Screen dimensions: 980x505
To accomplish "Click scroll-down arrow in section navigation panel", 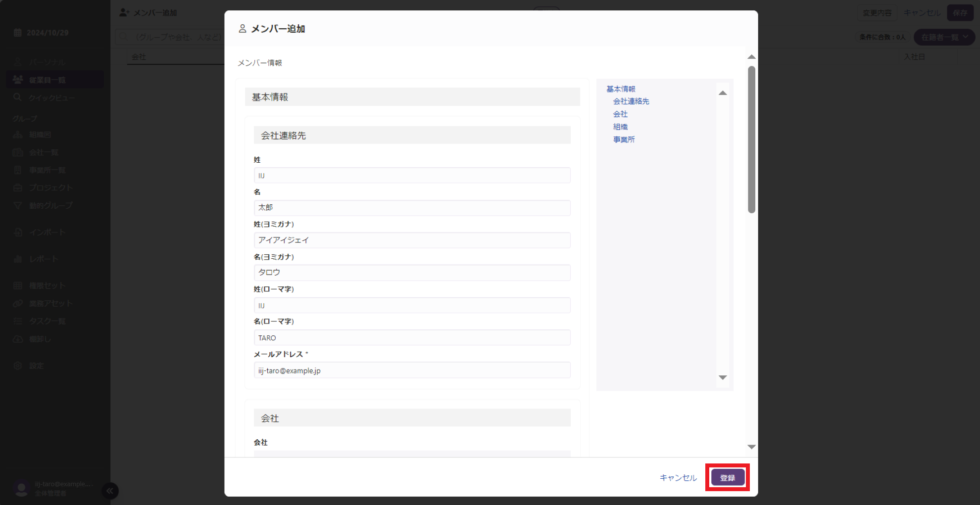I will click(723, 377).
